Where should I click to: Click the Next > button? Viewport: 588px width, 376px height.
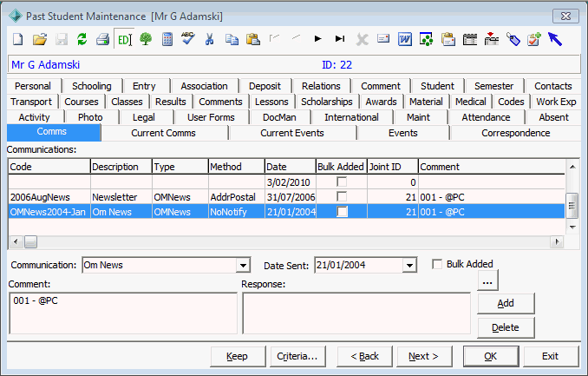[x=424, y=356]
